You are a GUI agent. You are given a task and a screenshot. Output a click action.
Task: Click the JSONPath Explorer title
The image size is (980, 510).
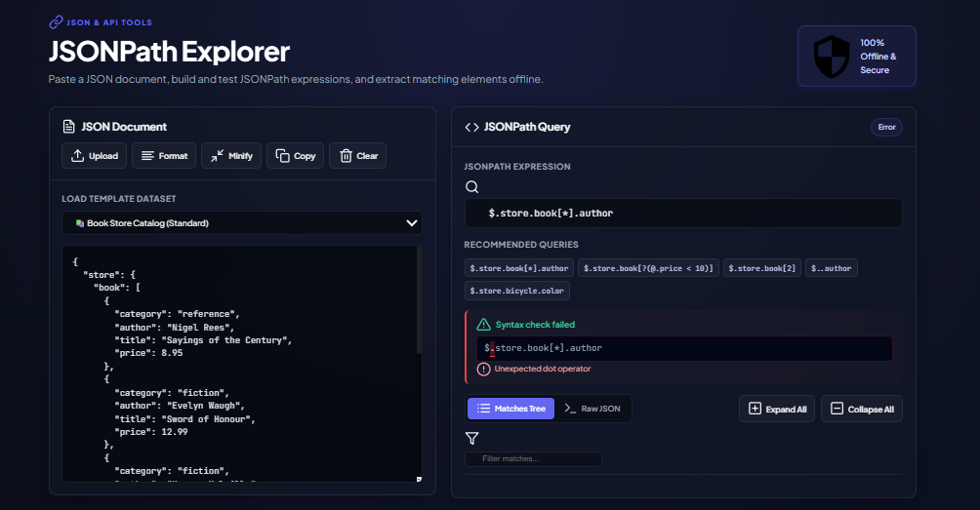coord(169,52)
